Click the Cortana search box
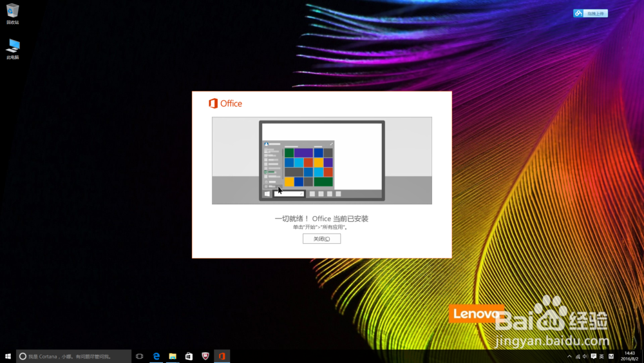This screenshot has width=644, height=363. 73,356
